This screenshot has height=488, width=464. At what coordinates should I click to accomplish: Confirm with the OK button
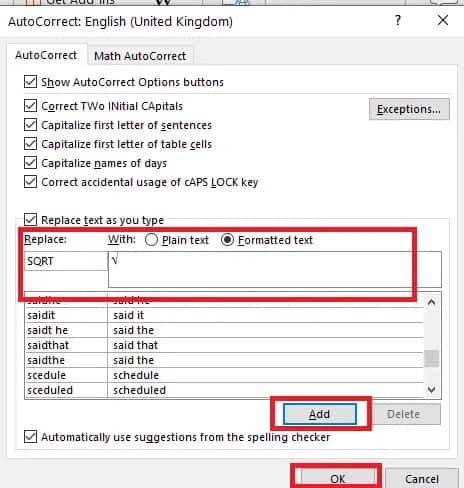pos(337,479)
